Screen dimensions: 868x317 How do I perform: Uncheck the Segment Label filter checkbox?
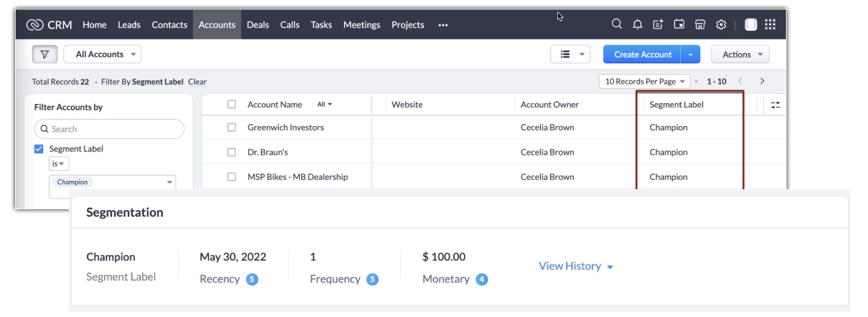coord(39,149)
